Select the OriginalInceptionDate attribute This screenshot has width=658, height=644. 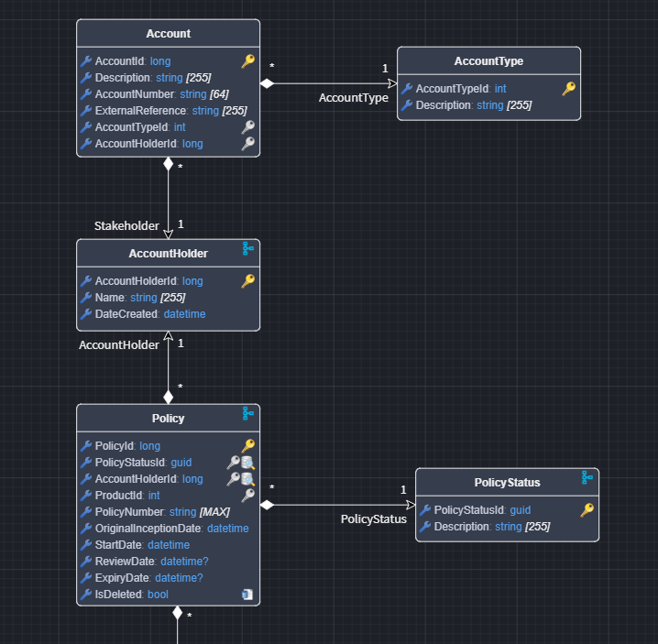pyautogui.click(x=171, y=529)
